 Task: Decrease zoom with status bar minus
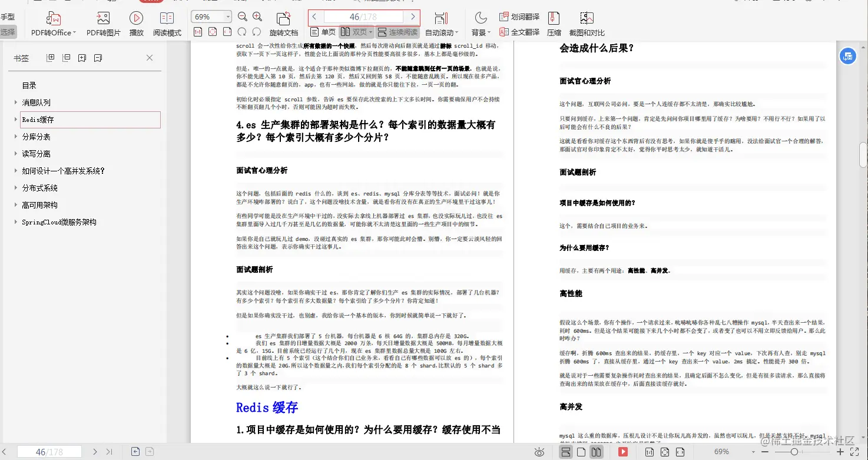tap(766, 452)
